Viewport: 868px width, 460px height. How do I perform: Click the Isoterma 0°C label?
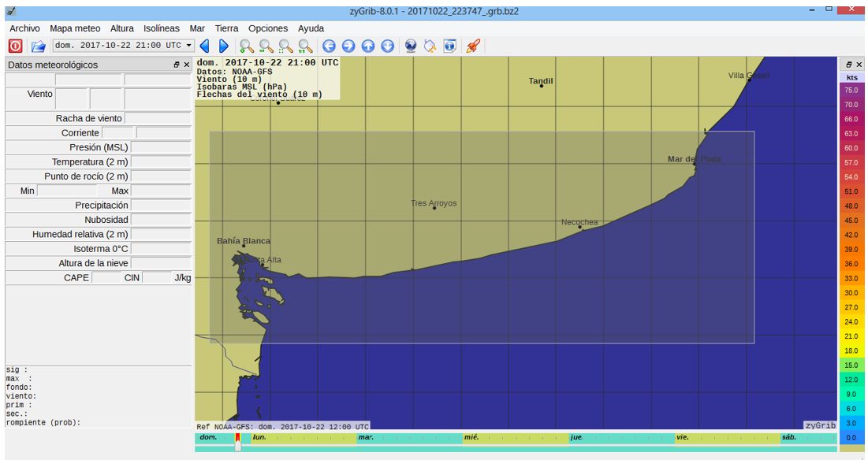pos(101,249)
